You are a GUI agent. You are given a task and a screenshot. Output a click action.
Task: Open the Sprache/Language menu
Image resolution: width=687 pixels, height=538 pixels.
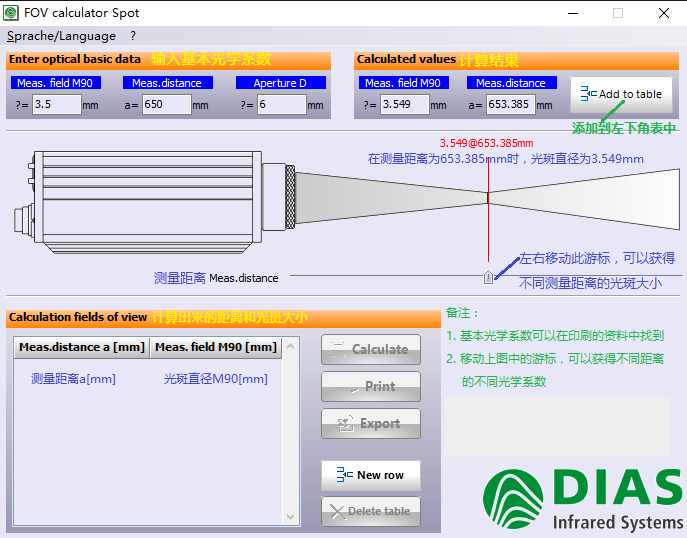pos(61,36)
